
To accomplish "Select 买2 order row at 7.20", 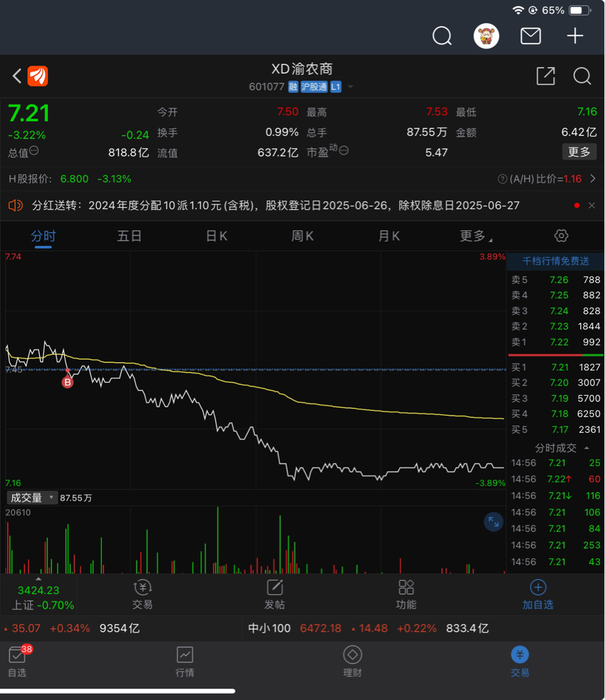I will (x=556, y=383).
